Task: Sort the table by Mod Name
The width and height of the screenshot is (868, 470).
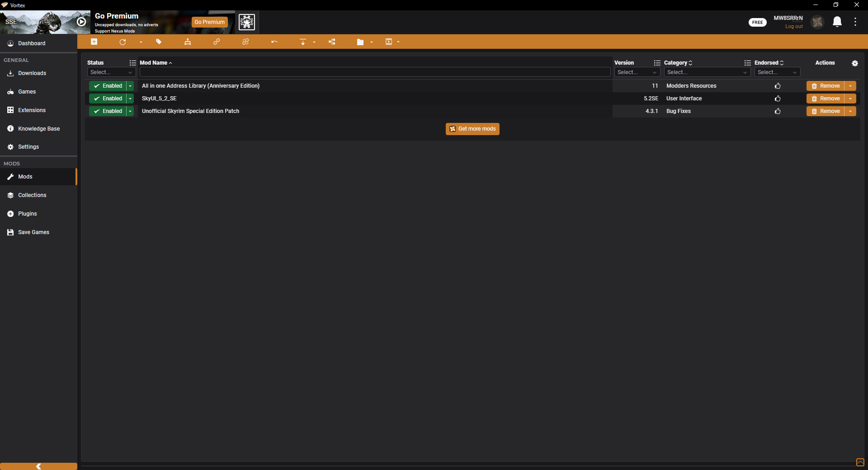Action: pos(156,63)
